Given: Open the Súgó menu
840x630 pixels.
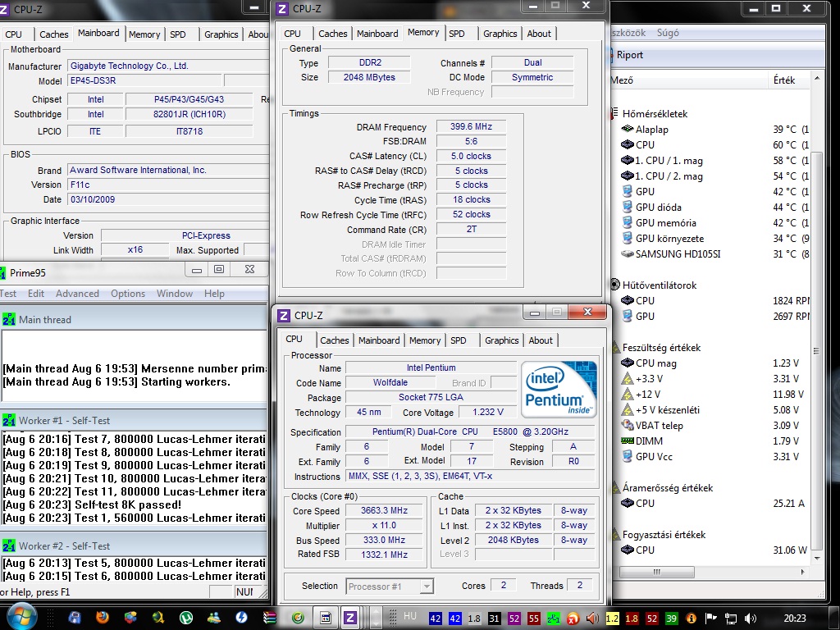Looking at the screenshot, I should click(668, 33).
